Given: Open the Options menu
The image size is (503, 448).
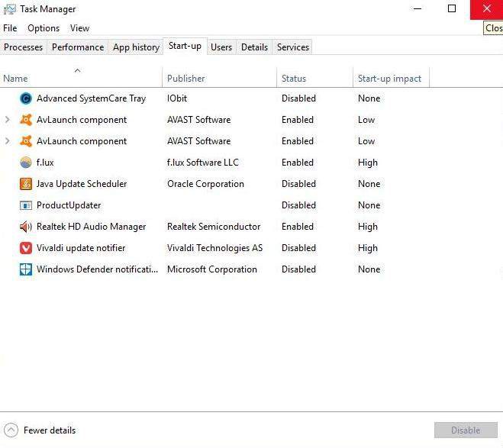Looking at the screenshot, I should (x=44, y=28).
